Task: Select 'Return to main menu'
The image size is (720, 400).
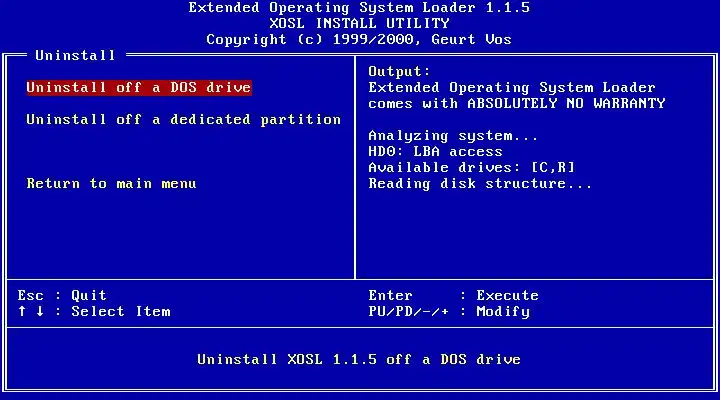Action: pyautogui.click(x=112, y=184)
